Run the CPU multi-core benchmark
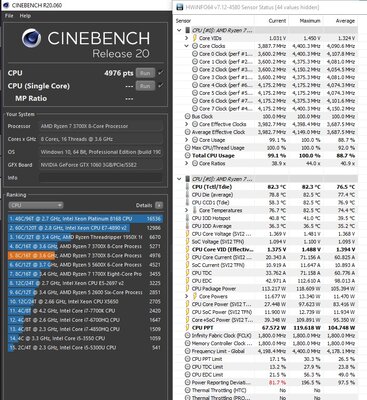This screenshot has height=400, width=367. pos(145,73)
